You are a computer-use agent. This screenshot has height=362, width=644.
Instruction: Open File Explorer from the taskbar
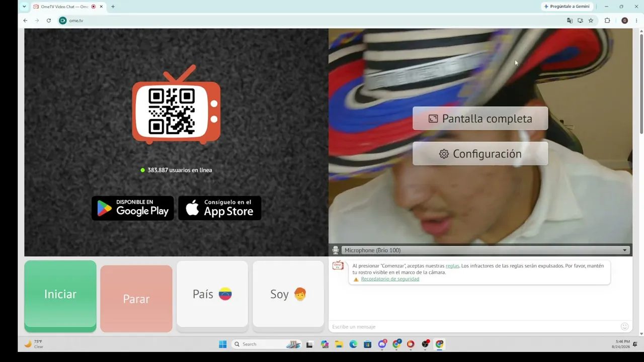pos(339,344)
